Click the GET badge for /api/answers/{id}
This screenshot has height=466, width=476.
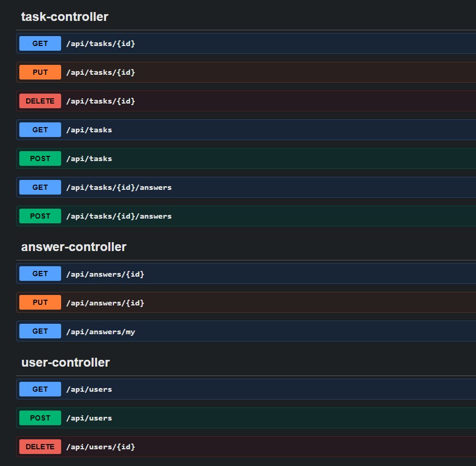click(40, 274)
